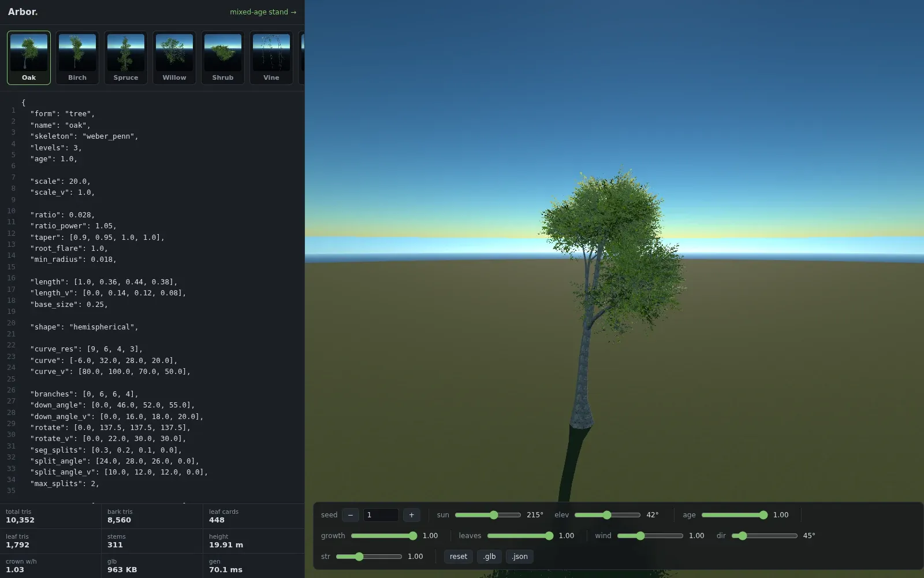Click the crown w/h 1.03 stat
Screen dimensions: 924x578
point(50,566)
